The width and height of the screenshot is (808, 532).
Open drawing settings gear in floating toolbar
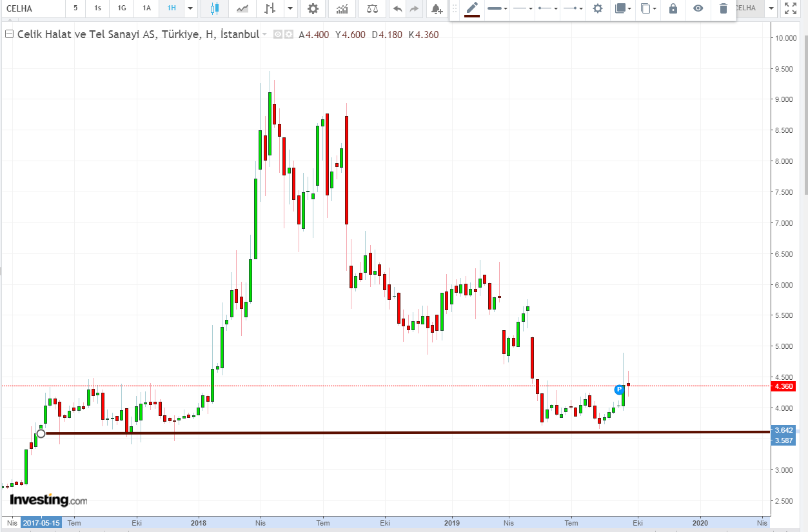(x=598, y=8)
